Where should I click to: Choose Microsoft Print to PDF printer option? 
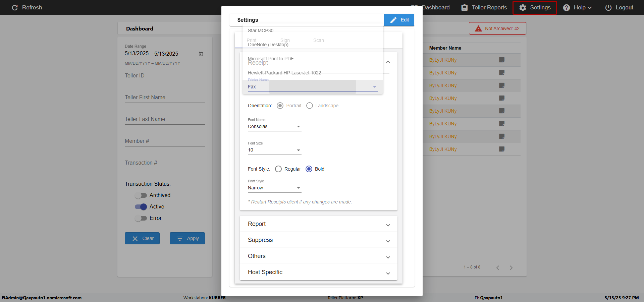313,59
